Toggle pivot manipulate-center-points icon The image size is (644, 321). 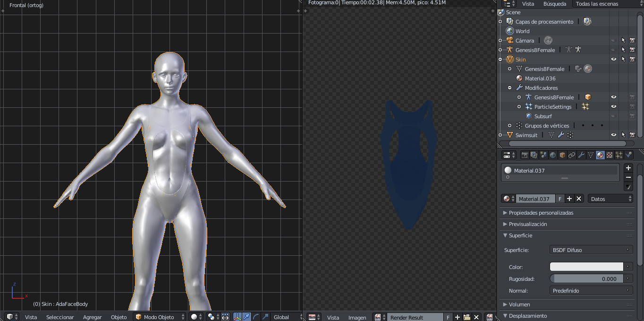tap(225, 317)
